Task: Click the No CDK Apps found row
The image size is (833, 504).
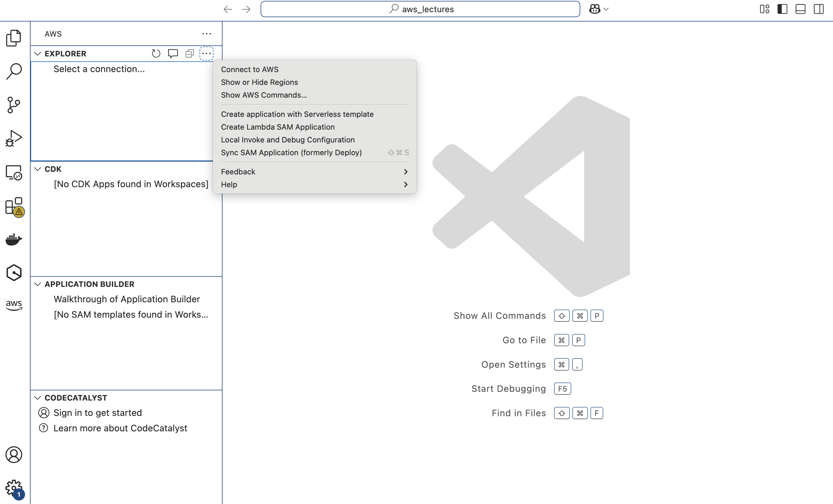Action: pos(126,184)
